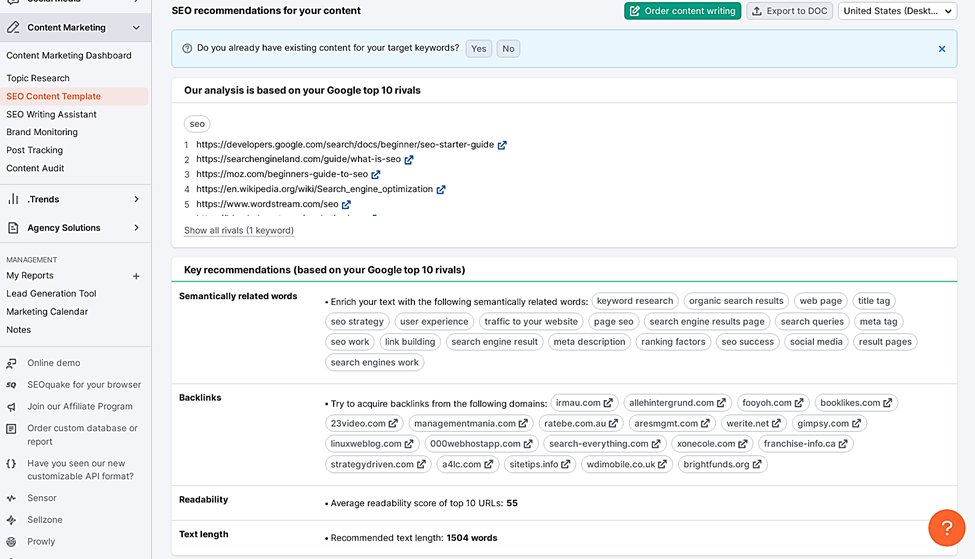Screen dimensions: 975x559
Task: Open external link icon on irmau.com chip
Action: (x=608, y=403)
